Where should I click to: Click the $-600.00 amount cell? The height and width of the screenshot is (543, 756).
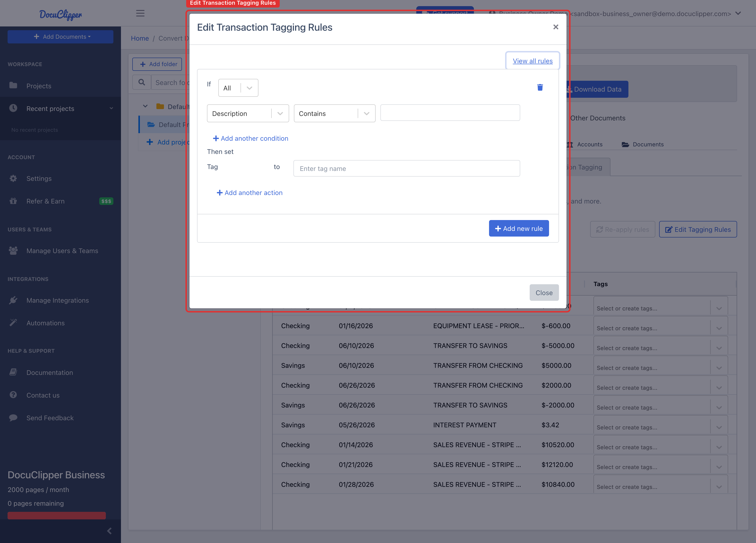(556, 326)
